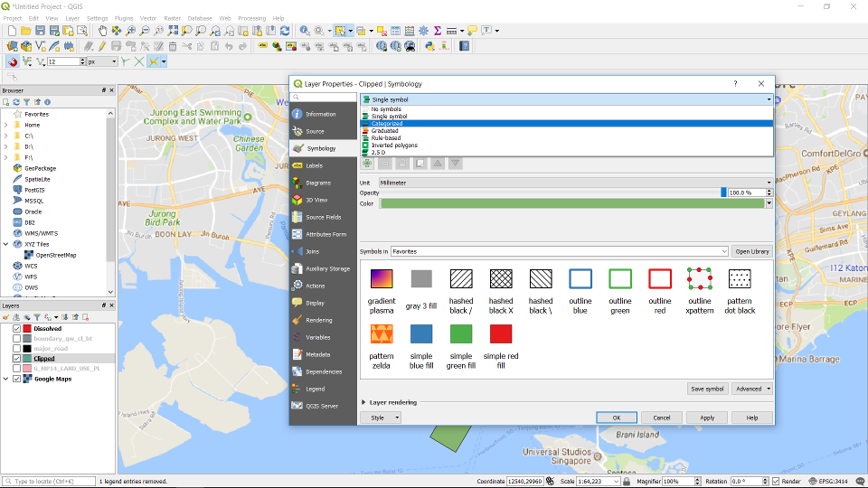The width and height of the screenshot is (868, 488).
Task: Open the Processing menu
Action: tap(251, 18)
